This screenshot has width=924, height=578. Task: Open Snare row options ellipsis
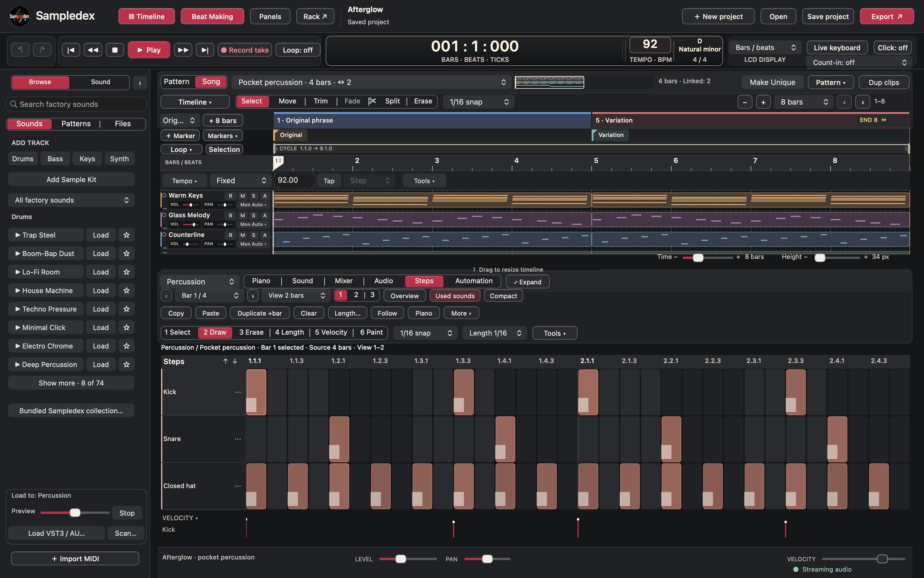237,439
